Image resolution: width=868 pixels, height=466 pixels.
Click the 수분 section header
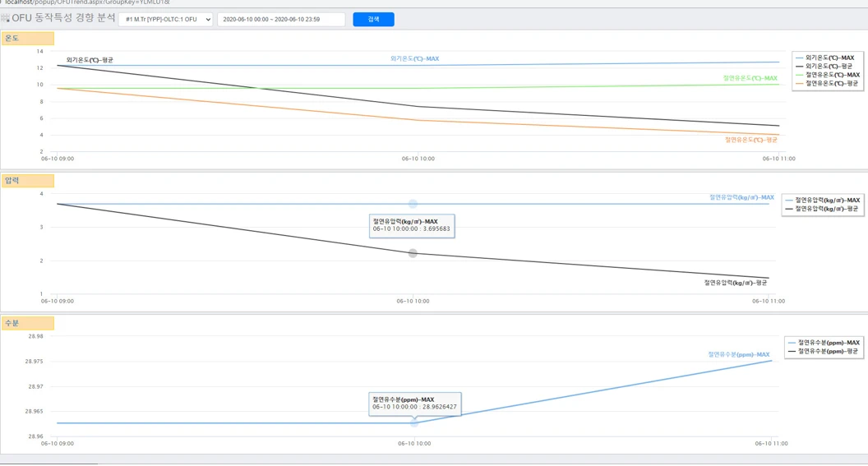click(x=28, y=323)
